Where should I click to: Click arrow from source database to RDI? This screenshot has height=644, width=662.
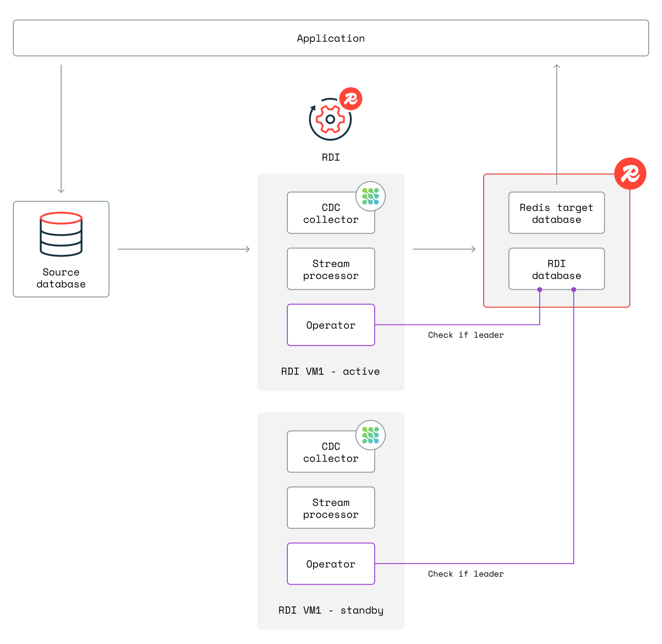(183, 249)
